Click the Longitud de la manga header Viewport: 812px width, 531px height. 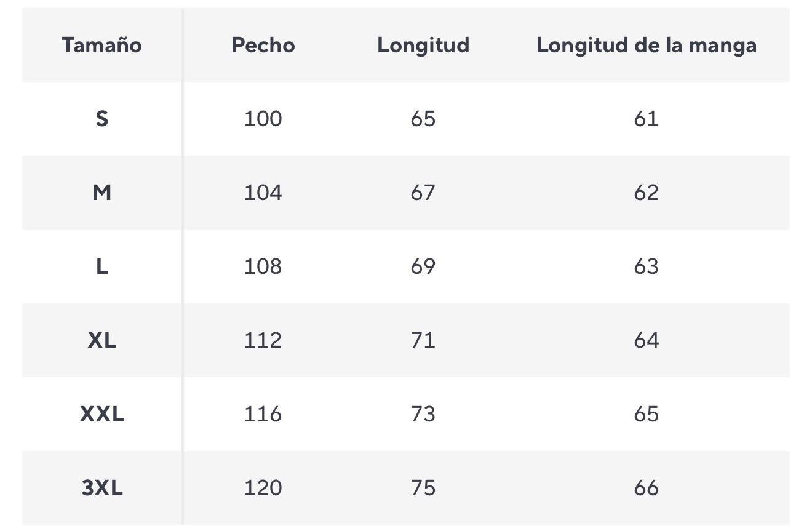[x=646, y=45]
